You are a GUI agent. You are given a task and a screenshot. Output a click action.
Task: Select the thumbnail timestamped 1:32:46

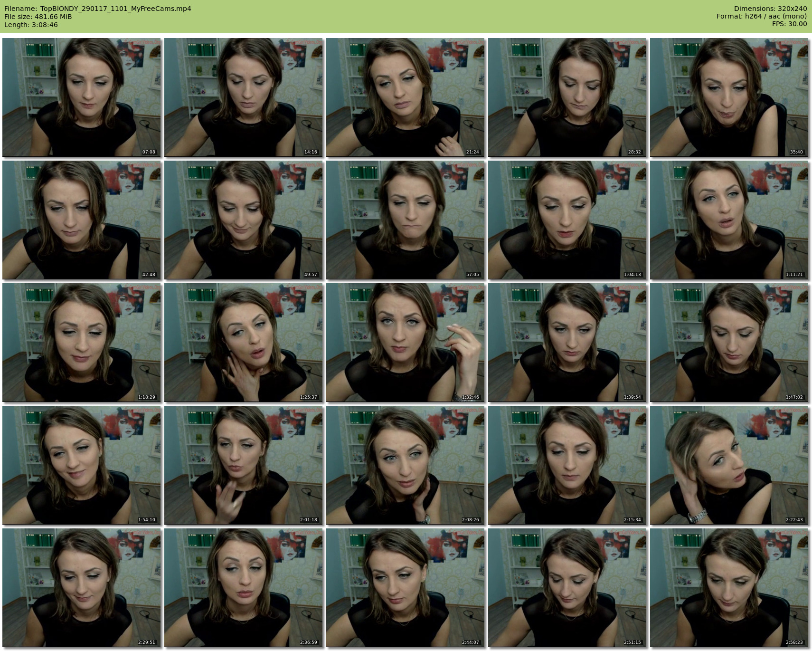[x=406, y=343]
